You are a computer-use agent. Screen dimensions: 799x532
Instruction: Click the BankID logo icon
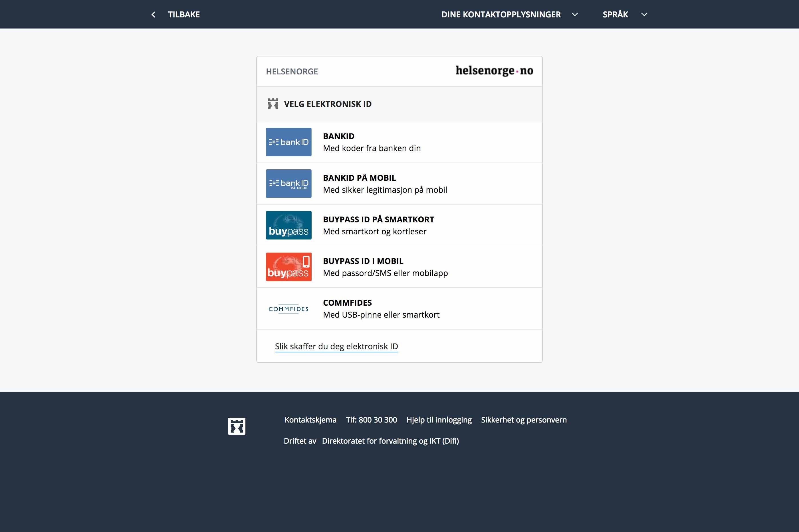point(288,142)
